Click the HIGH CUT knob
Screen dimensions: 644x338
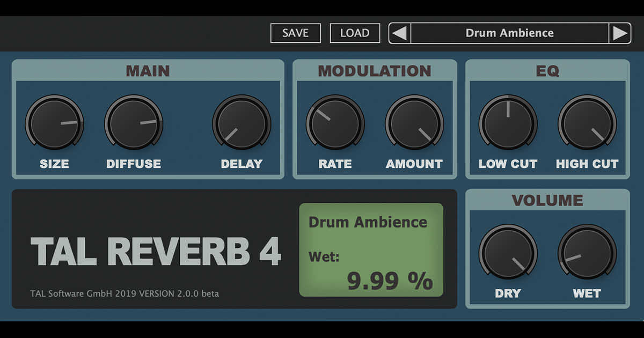(x=587, y=123)
